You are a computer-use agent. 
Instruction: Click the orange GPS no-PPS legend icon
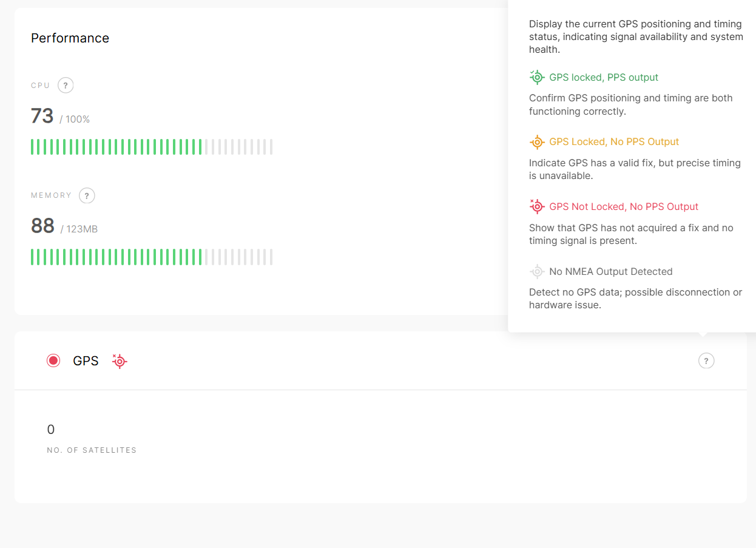click(x=537, y=142)
